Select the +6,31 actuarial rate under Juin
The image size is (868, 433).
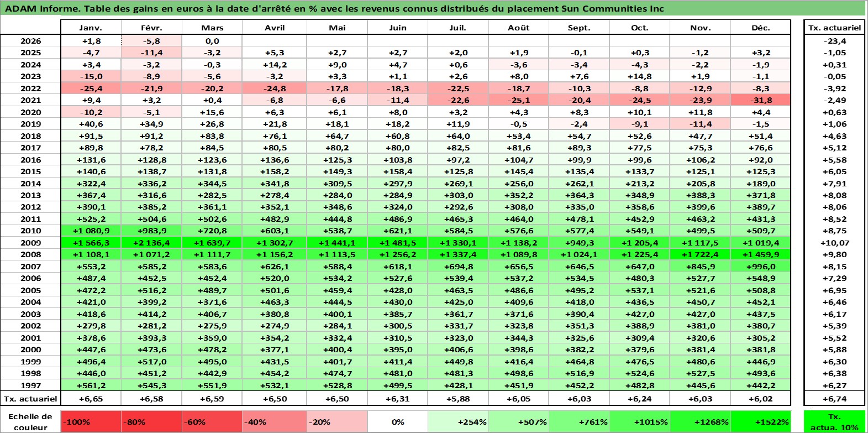[x=398, y=399]
